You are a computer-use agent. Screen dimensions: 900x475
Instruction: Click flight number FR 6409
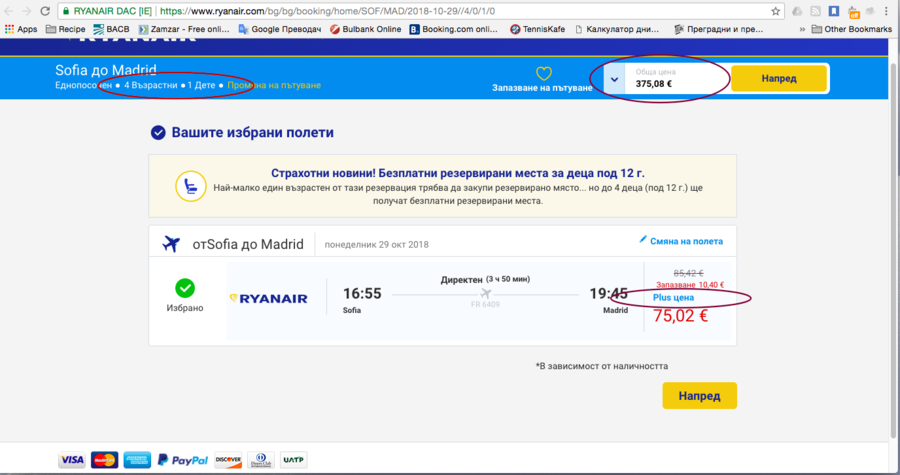[x=485, y=305]
